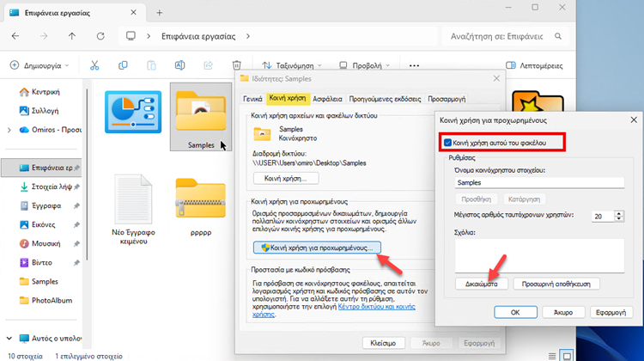Expand the Omiros tree item in sidebar
Image resolution: width=644 pixels, height=361 pixels.
coord(9,129)
